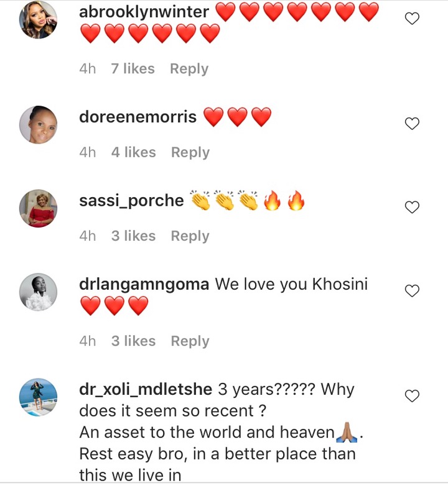Open abrooklynwinter username link
The image size is (448, 488).
[144, 12]
